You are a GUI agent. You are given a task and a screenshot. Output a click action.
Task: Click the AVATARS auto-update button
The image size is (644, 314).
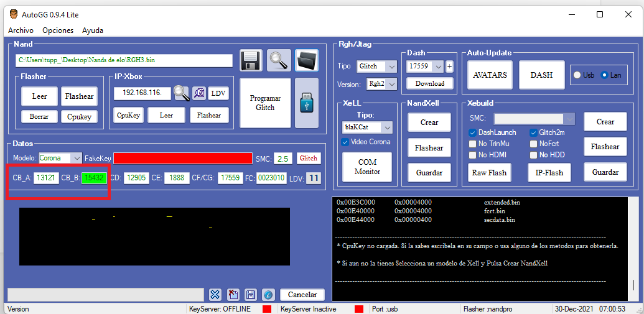click(490, 75)
